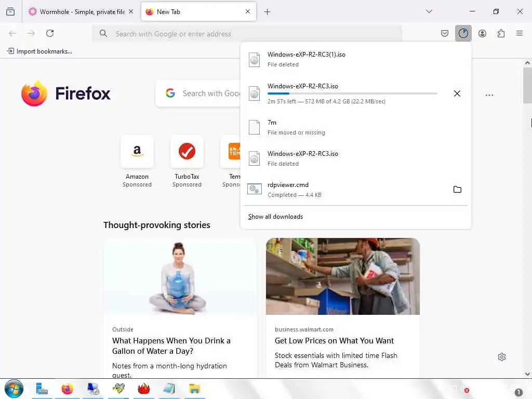Select the 7m download entry

pyautogui.click(x=355, y=127)
